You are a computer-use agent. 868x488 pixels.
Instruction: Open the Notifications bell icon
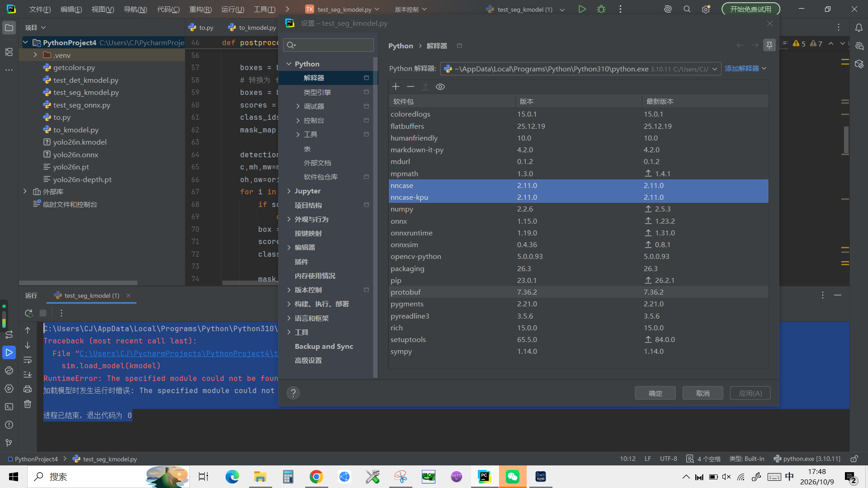859,28
